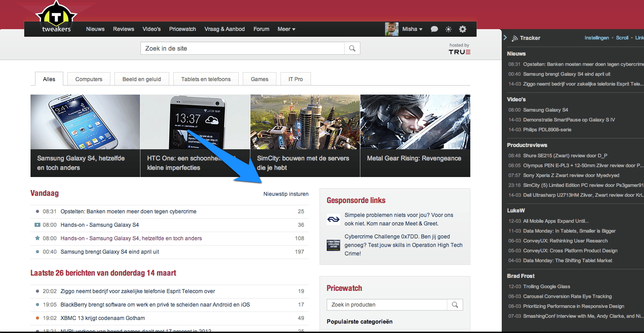
Task: Open the Ziggo Esprit Telecom news article
Action: pos(138,291)
